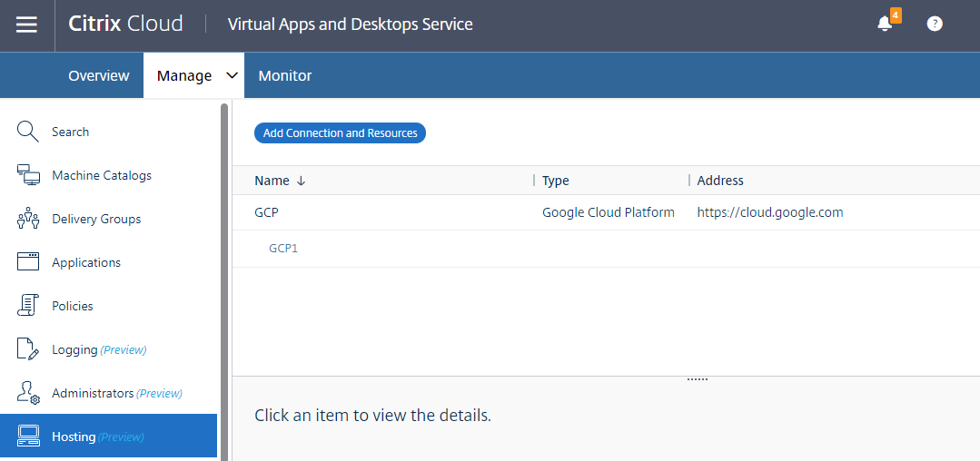Switch to the Monitor tab
980x461 pixels.
tap(284, 75)
